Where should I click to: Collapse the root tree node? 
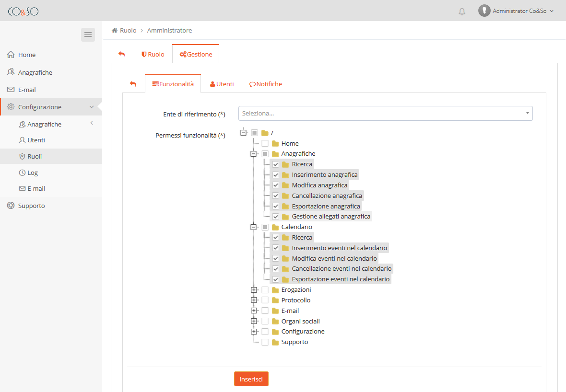click(244, 133)
